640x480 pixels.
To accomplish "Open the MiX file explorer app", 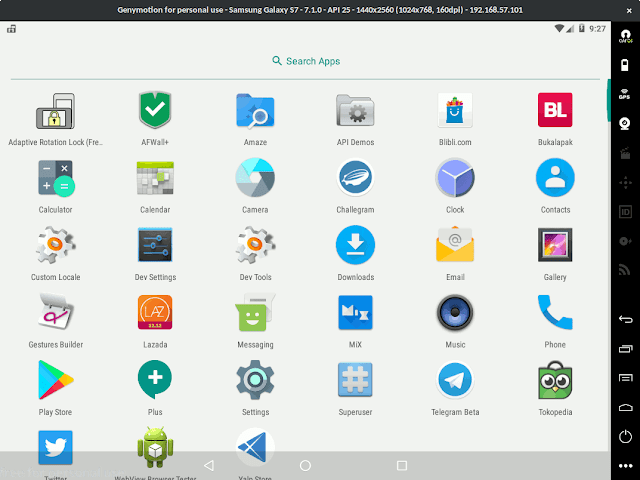I will 355,312.
